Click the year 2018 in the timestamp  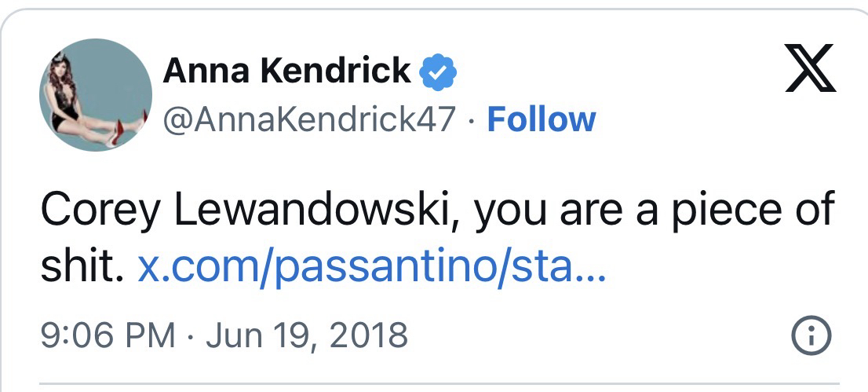(368, 335)
